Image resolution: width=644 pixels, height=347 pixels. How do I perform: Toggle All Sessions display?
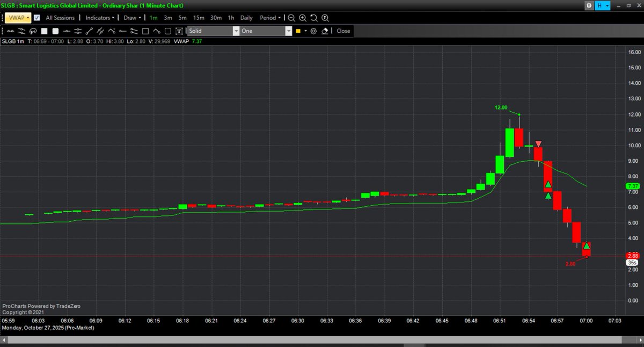[60, 18]
